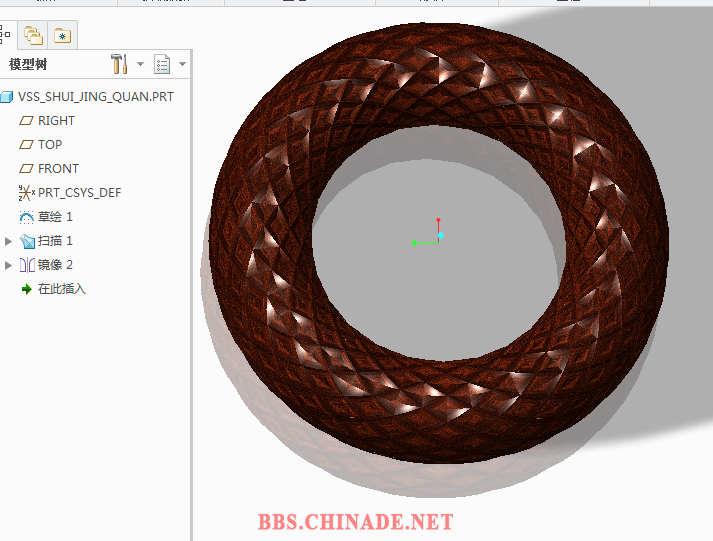Viewport: 713px width, 541px height.
Task: Switch to the folder browser tab
Action: pos(33,36)
